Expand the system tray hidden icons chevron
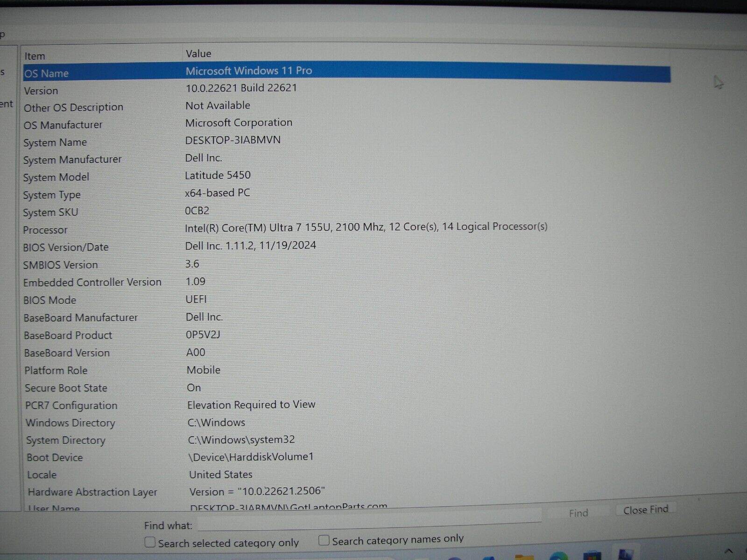 pyautogui.click(x=729, y=551)
